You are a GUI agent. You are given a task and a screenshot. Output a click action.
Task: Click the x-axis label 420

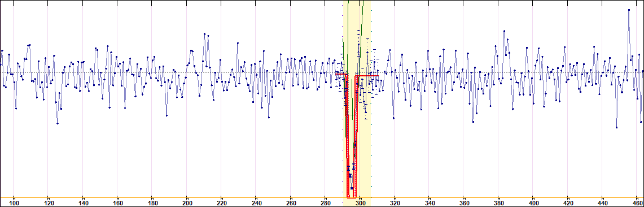pyautogui.click(x=568, y=203)
